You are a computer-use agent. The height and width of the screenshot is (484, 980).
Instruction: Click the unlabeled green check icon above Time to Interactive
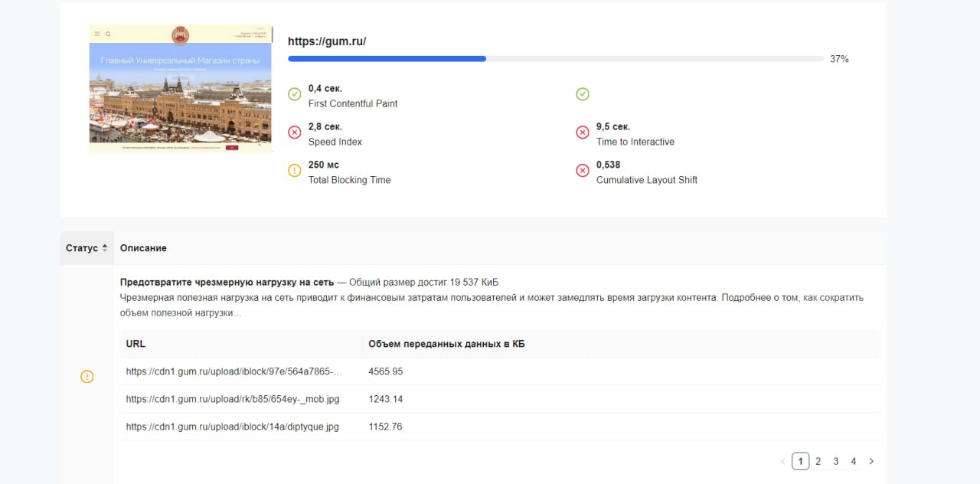coord(583,94)
